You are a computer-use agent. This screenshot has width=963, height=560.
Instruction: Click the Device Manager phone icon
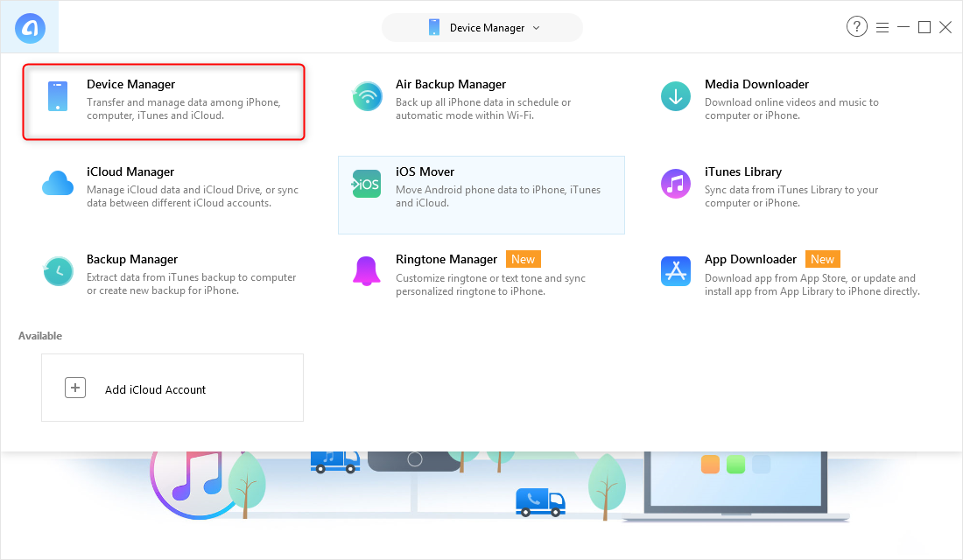tap(58, 96)
